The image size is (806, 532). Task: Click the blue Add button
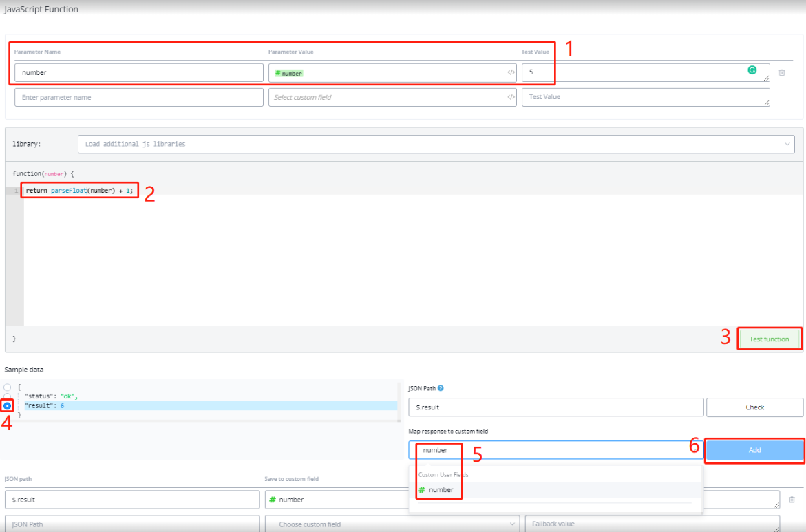(754, 450)
